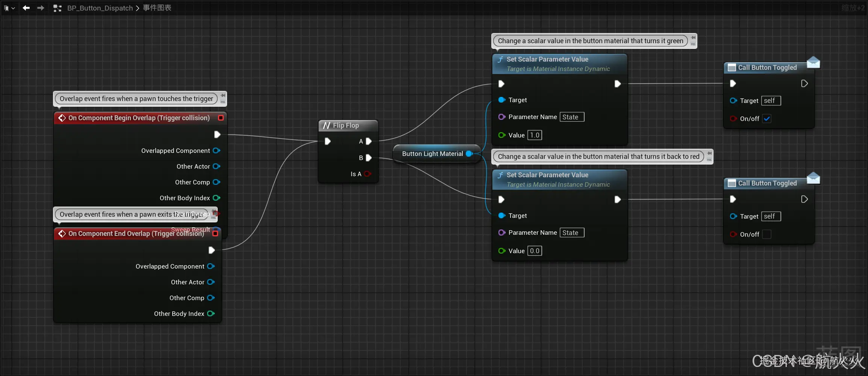The image size is (868, 376).
Task: Click exec input of Call Button Toggled with checked On/off
Action: coord(733,83)
